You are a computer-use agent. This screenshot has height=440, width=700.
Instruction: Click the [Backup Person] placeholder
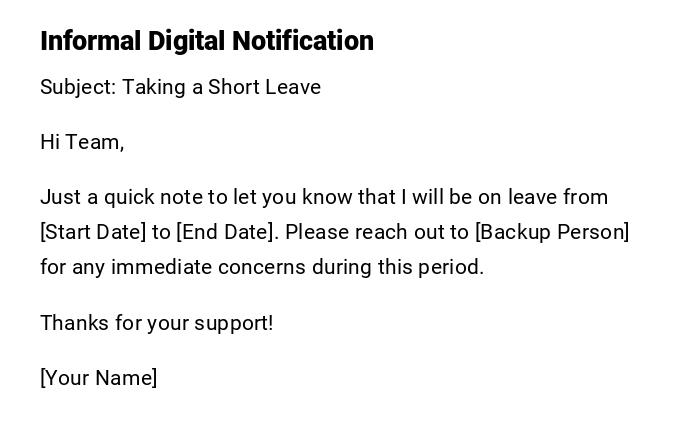552,232
